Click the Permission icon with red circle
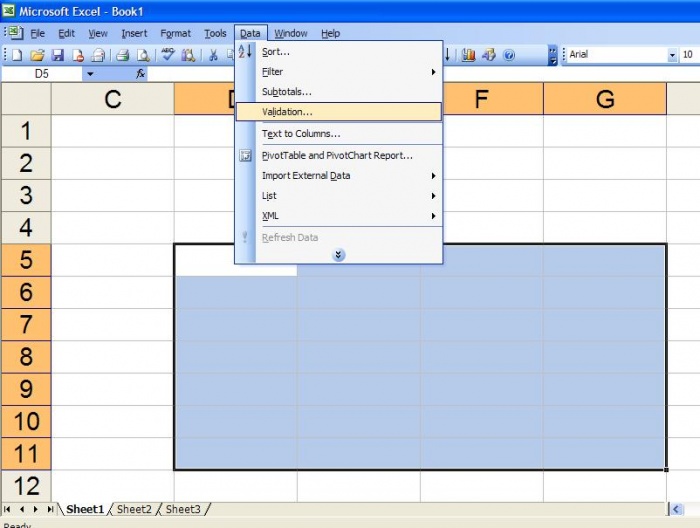The height and width of the screenshot is (528, 700). [78, 55]
